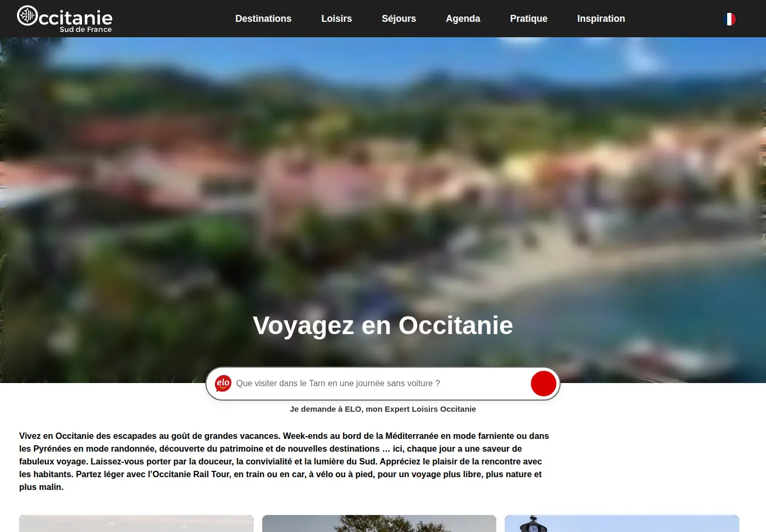Click the paragraph starting 'Vivez en Occitanie'

tap(284, 461)
